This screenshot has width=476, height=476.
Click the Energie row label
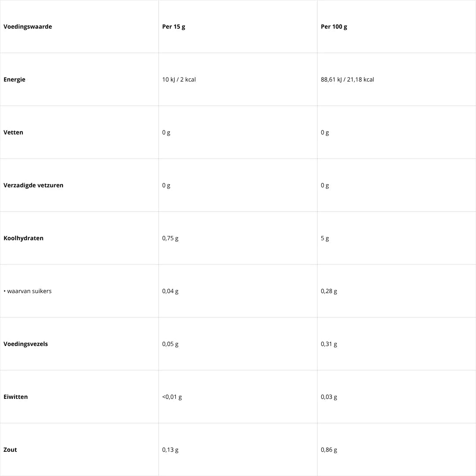[x=15, y=79]
